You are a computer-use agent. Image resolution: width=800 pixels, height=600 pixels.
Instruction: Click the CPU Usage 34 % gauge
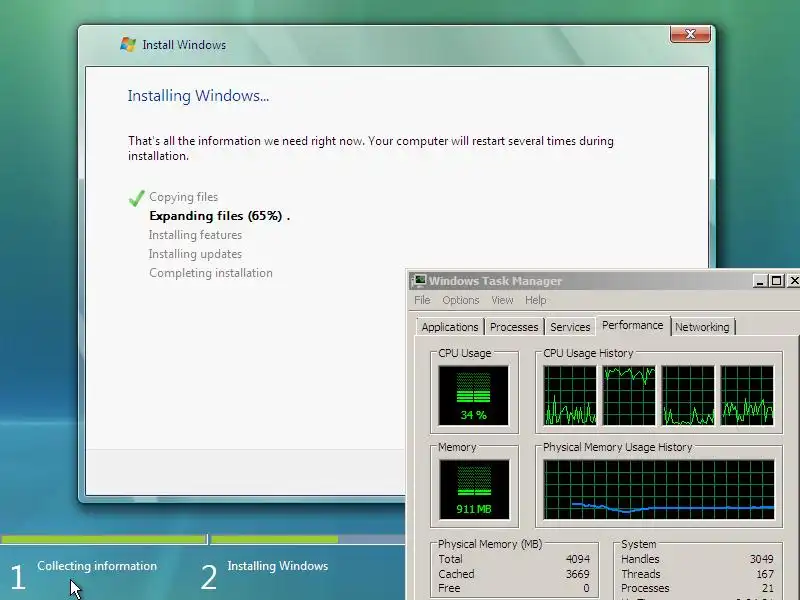pyautogui.click(x=473, y=395)
